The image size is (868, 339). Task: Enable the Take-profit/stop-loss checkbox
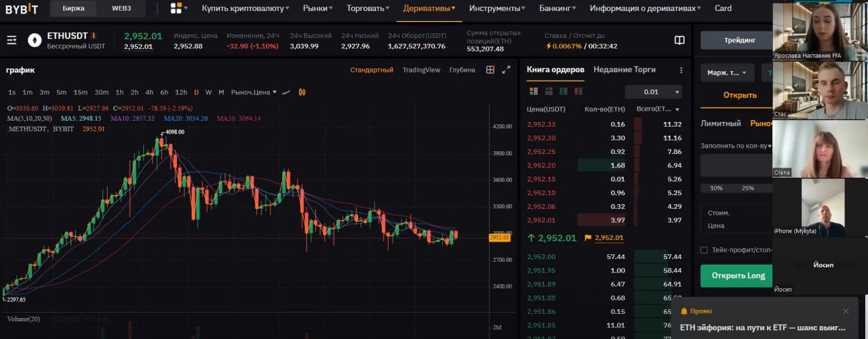click(704, 250)
